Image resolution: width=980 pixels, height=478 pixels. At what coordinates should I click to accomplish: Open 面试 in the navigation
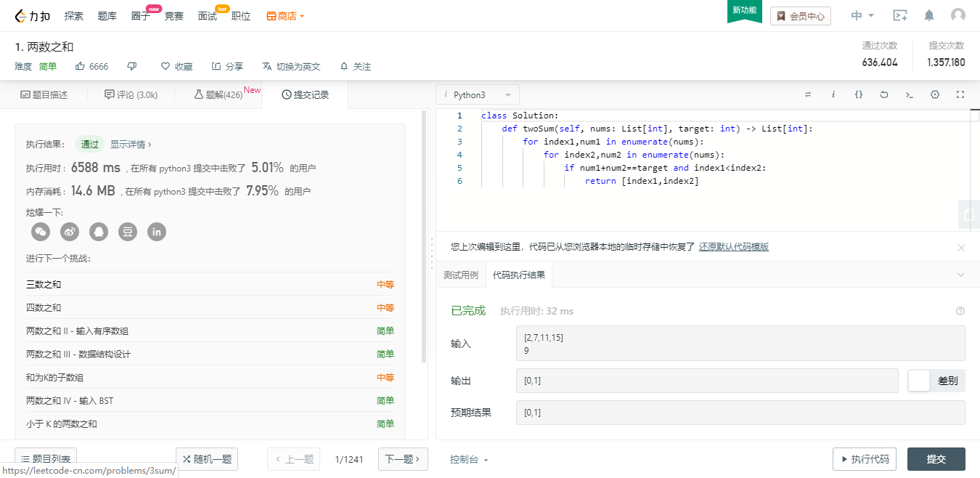coord(208,15)
